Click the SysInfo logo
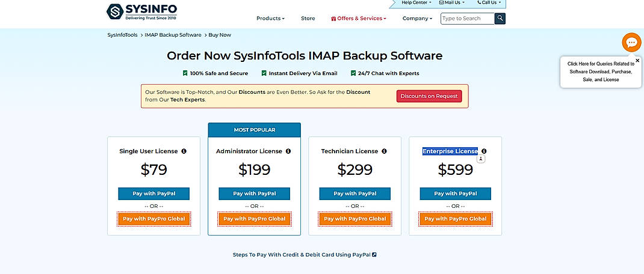Viewport: 644px width, 274px height. click(141, 11)
